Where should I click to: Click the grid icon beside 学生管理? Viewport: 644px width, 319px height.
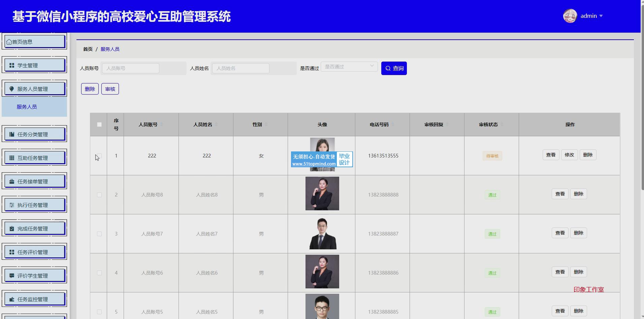(x=12, y=65)
